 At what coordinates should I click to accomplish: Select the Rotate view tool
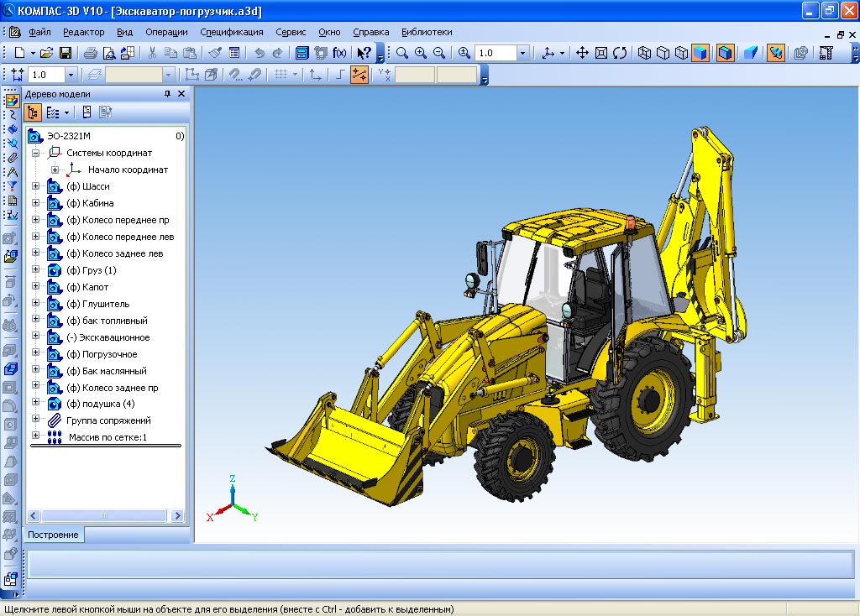tap(620, 53)
